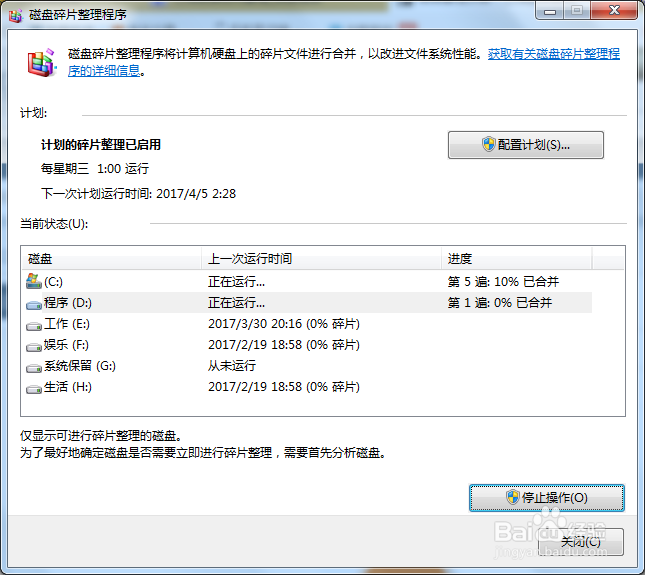Click the C: status 正在运行...

(x=237, y=282)
